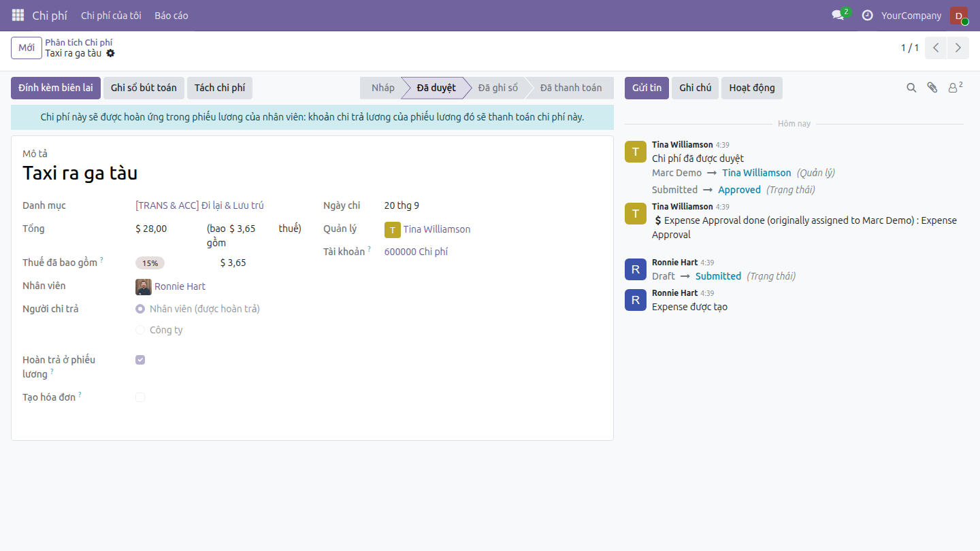Viewport: 980px width, 551px height.
Task: Click the Đính kèm biên lai button
Action: pos(56,88)
